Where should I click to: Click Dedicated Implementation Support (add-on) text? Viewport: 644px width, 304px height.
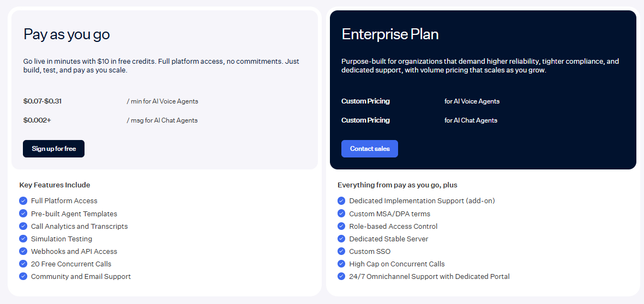tap(422, 201)
